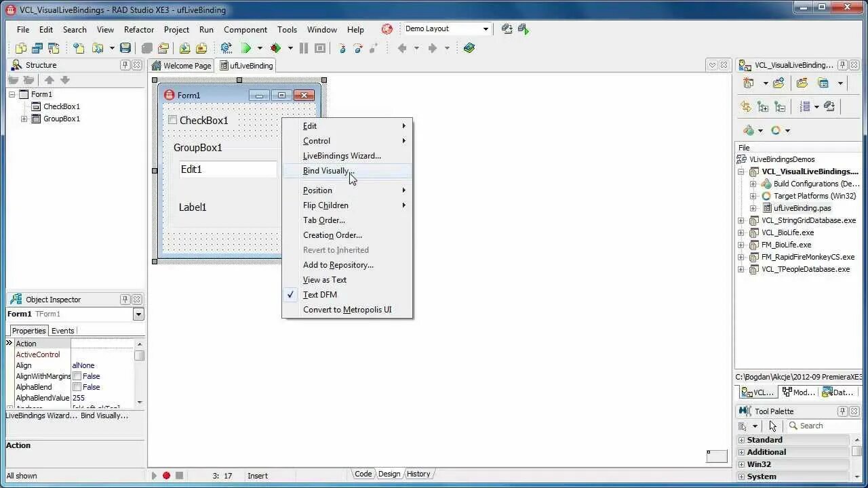Toggle the checked Text DFM menu entry
The width and height of the screenshot is (868, 488).
[347, 295]
